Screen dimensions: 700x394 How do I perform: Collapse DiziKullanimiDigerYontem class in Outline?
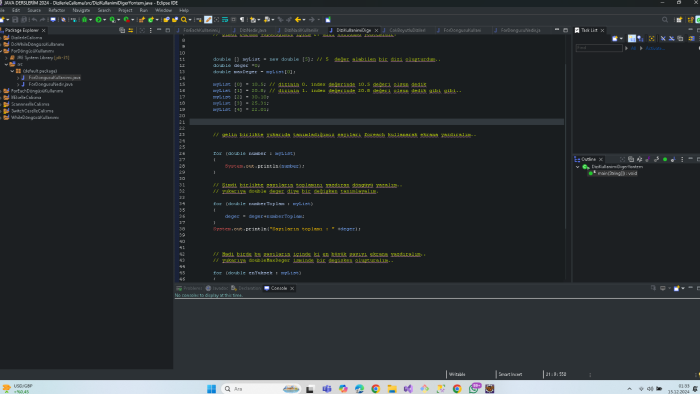click(x=578, y=167)
